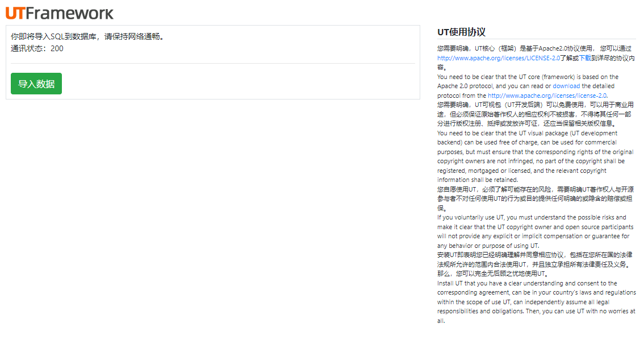The image size is (644, 344).
Task: Click the English download link
Action: (566, 86)
